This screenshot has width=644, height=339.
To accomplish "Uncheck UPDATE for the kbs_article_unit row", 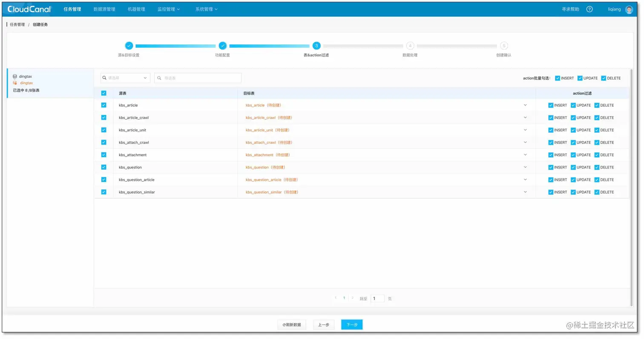I will tap(573, 130).
